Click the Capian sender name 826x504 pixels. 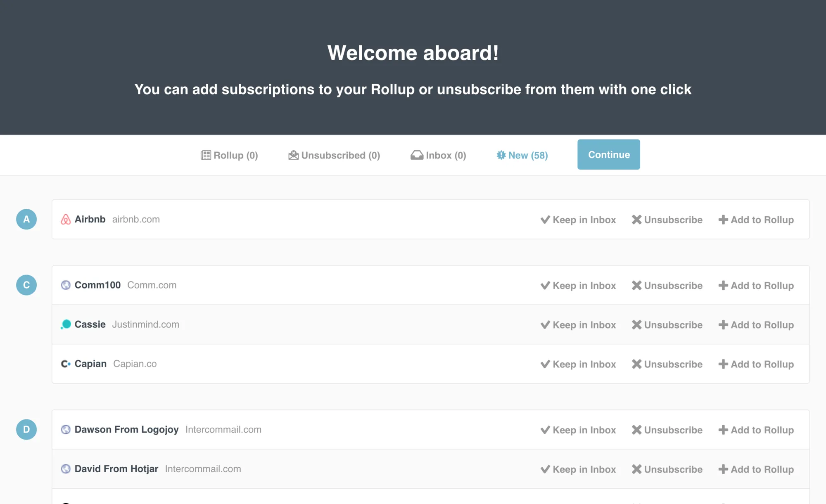[90, 364]
